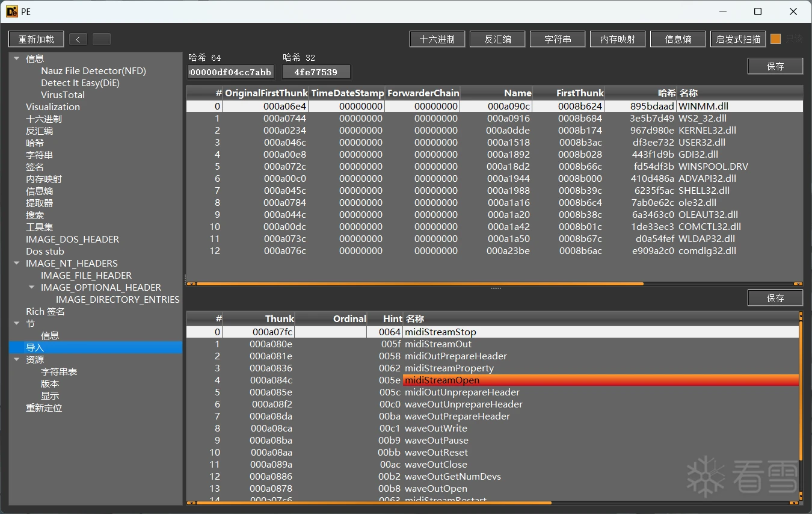Select Detect It Easy(DiE) in the tree
Viewport: 812px width, 514px height.
coord(80,82)
